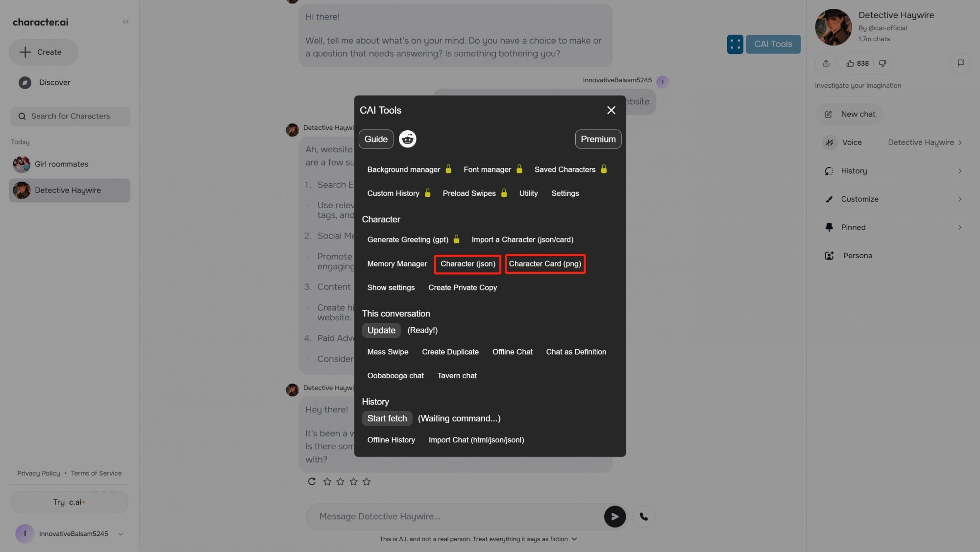Open Font manager

(487, 169)
